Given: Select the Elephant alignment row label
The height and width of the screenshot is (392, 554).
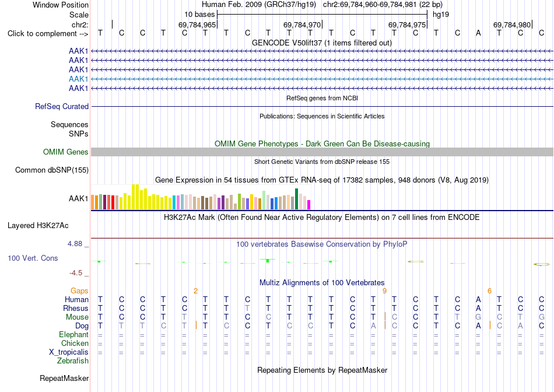Looking at the screenshot, I should point(73,334).
